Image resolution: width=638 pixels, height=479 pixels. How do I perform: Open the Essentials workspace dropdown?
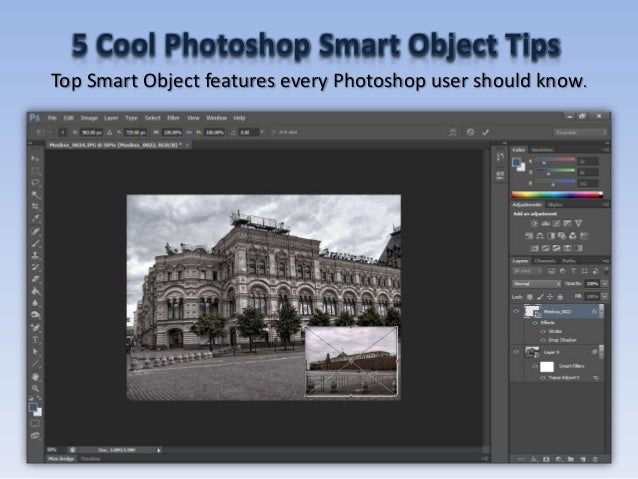point(580,132)
